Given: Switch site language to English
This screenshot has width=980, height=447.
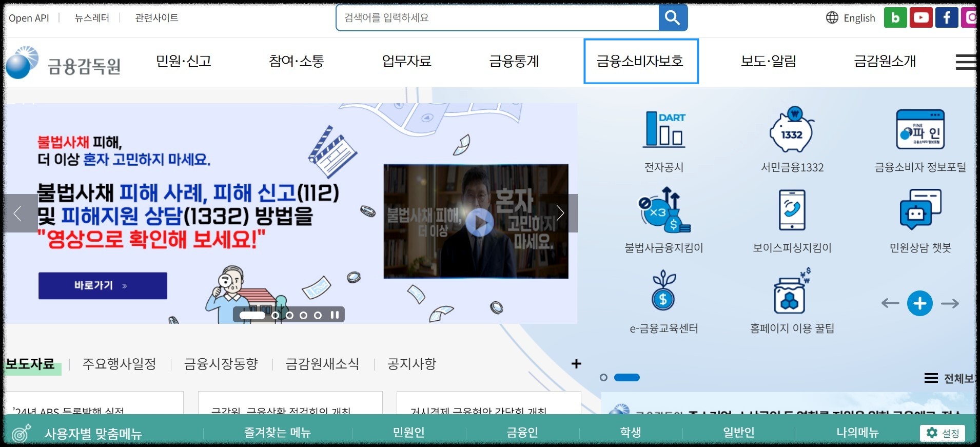Looking at the screenshot, I should pyautogui.click(x=859, y=18).
